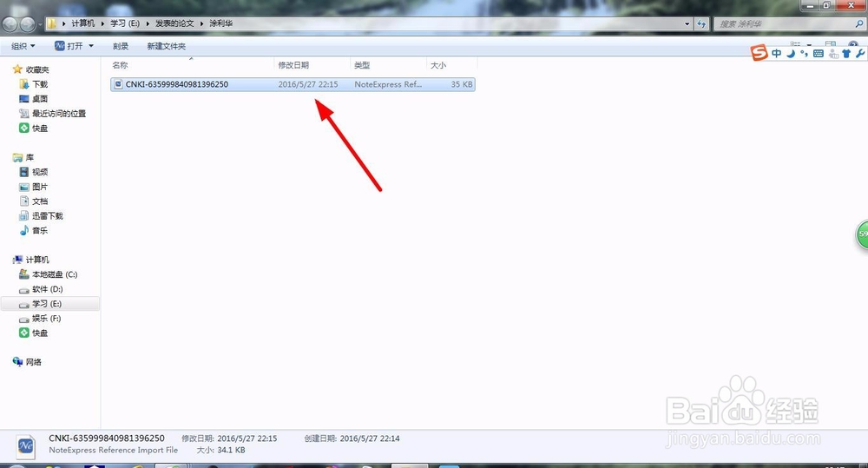Open recent pages dropdown beside Forward button

(40, 23)
